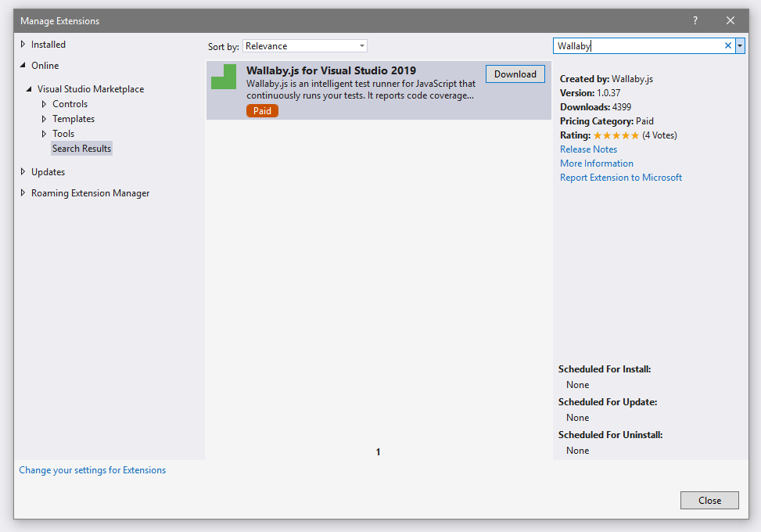Open the search box history dropdown arrow
Image resolution: width=761 pixels, height=532 pixels.
pos(740,45)
